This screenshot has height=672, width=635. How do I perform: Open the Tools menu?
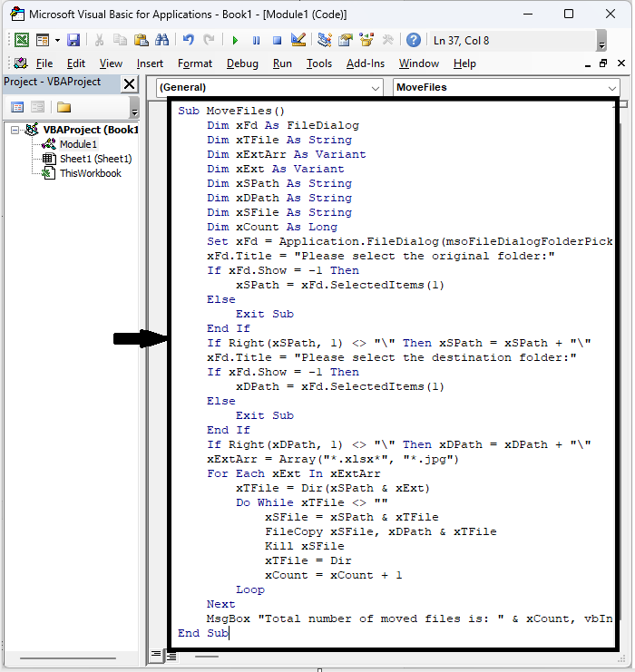[319, 63]
